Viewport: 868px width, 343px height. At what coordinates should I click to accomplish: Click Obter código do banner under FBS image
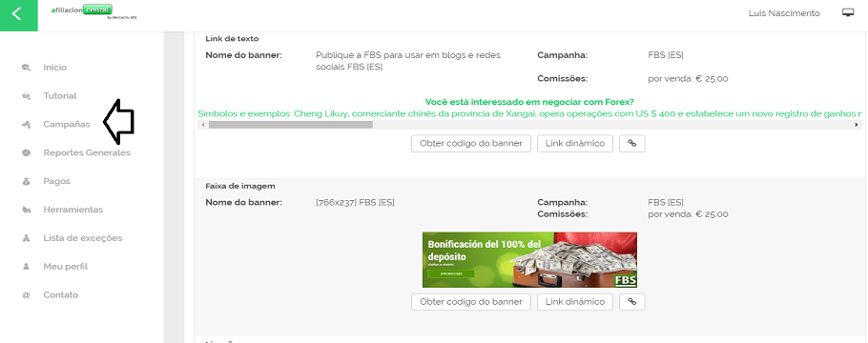point(471,302)
